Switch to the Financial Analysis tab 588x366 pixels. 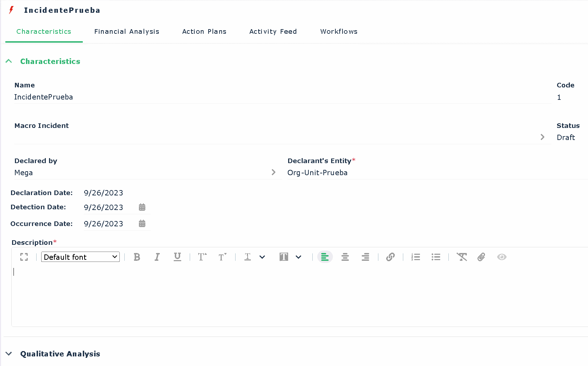click(127, 32)
